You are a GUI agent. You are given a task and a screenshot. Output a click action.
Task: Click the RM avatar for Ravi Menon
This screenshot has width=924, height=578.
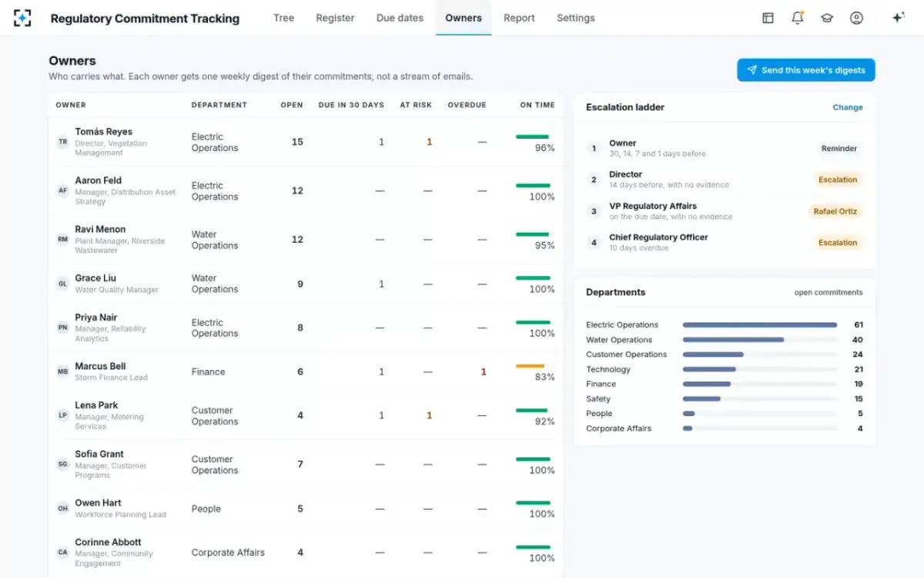pyautogui.click(x=63, y=240)
